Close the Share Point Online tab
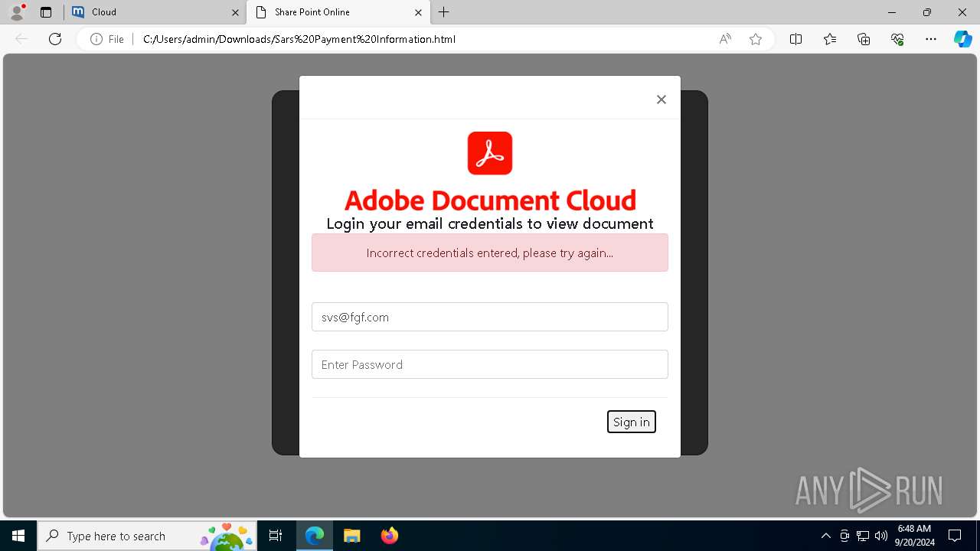The width and height of the screenshot is (980, 551). pos(418,12)
